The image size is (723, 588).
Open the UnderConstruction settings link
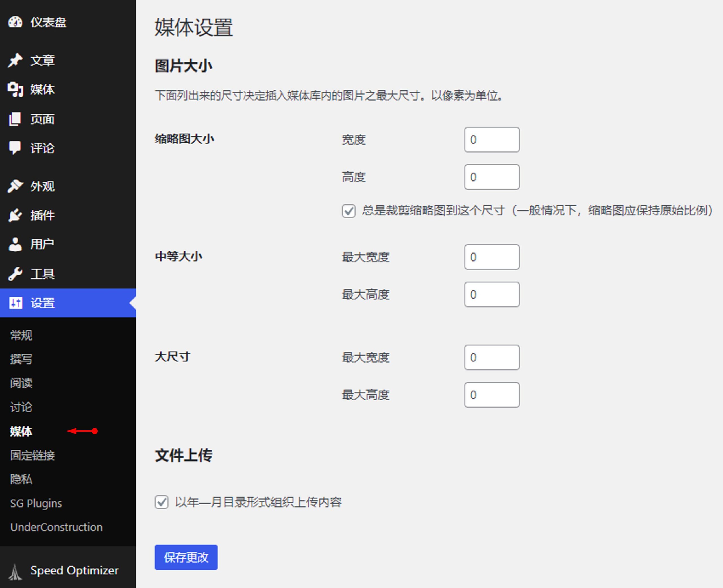point(56,527)
